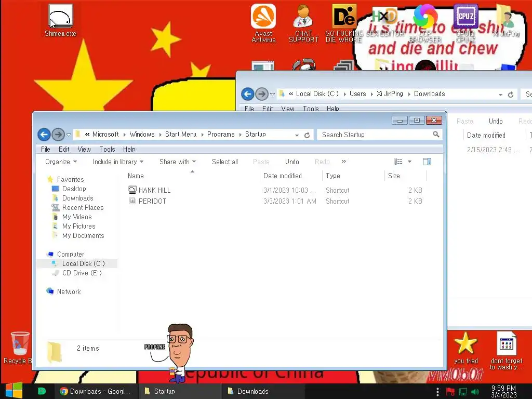Select My Pictures in the navigation pane
Image resolution: width=532 pixels, height=399 pixels.
coord(74,226)
